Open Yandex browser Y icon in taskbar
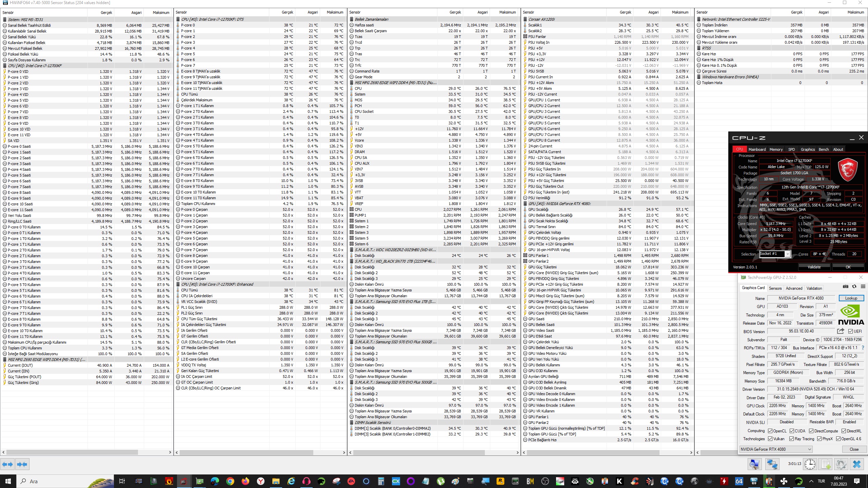868x488 pixels. (x=260, y=481)
